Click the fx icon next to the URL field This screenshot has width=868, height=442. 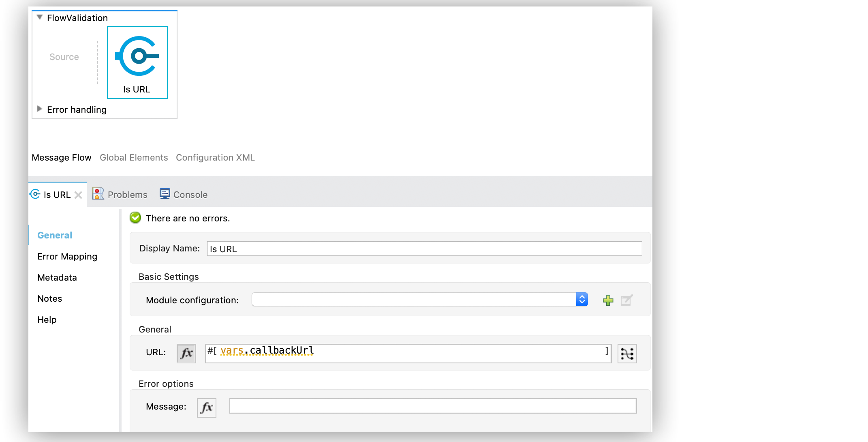pos(186,353)
